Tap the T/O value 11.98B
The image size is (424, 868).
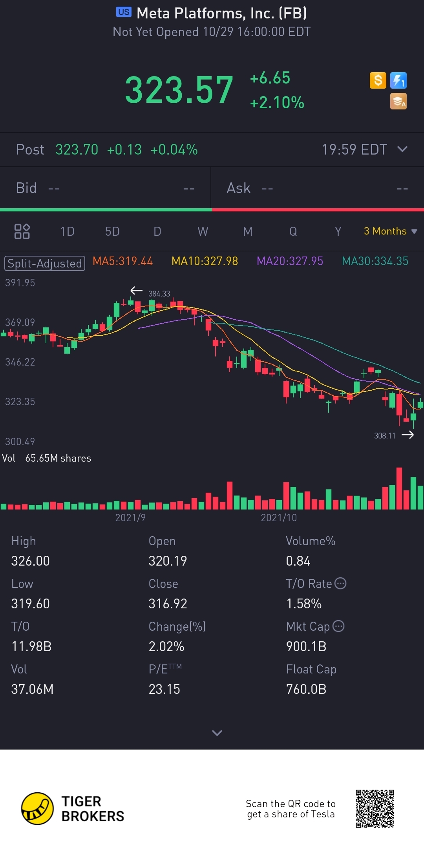point(31,646)
